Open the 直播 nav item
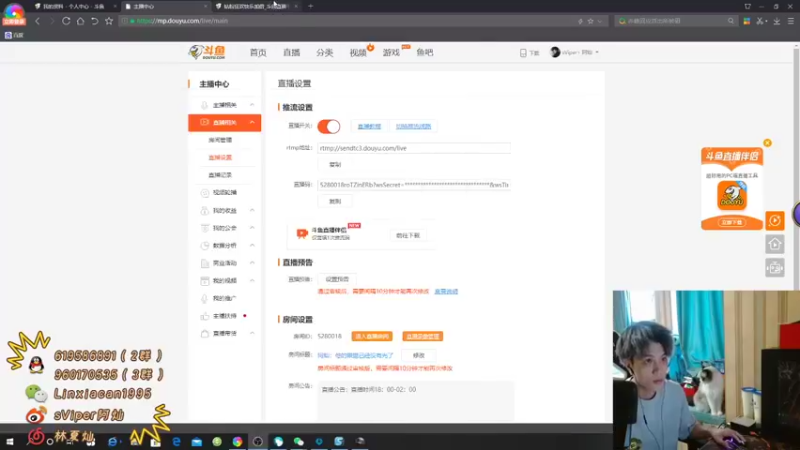This screenshot has width=800, height=450. [291, 53]
